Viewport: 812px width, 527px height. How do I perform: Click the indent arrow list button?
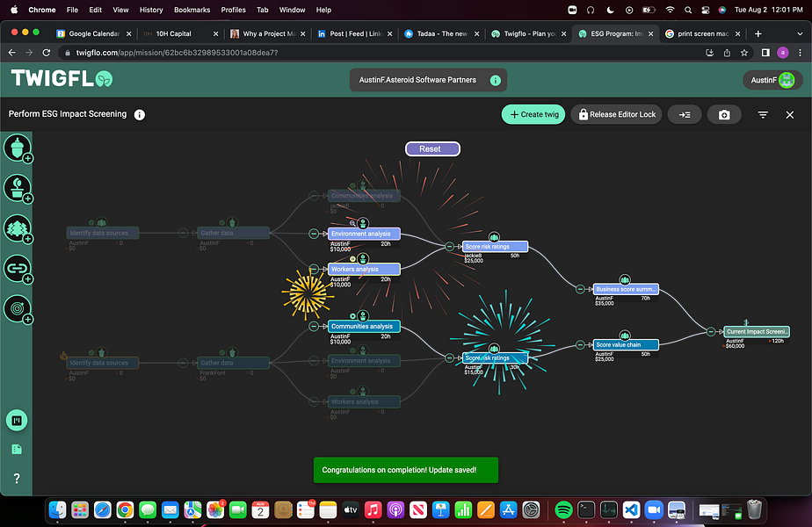point(685,114)
